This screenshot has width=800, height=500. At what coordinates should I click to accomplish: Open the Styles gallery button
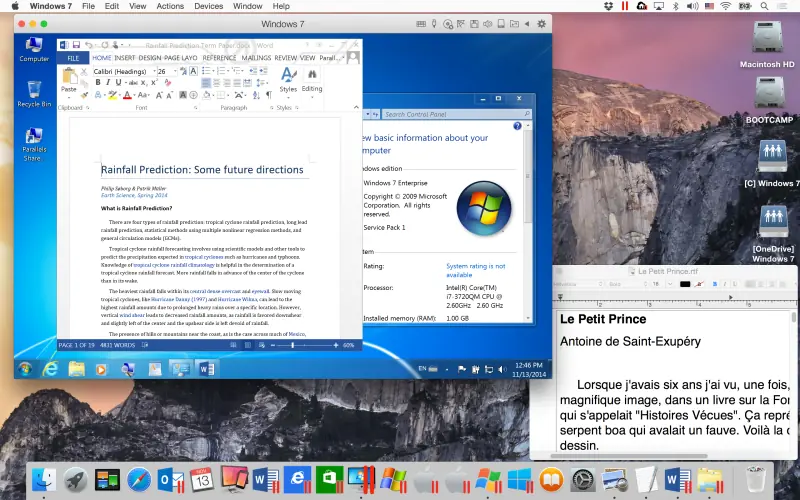point(288,83)
